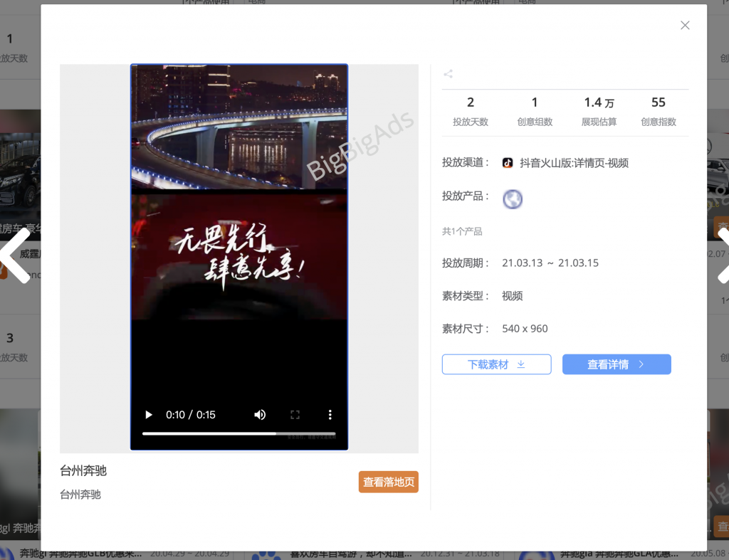Go to previous ad with left arrow
Image resolution: width=729 pixels, height=560 pixels.
click(x=15, y=255)
